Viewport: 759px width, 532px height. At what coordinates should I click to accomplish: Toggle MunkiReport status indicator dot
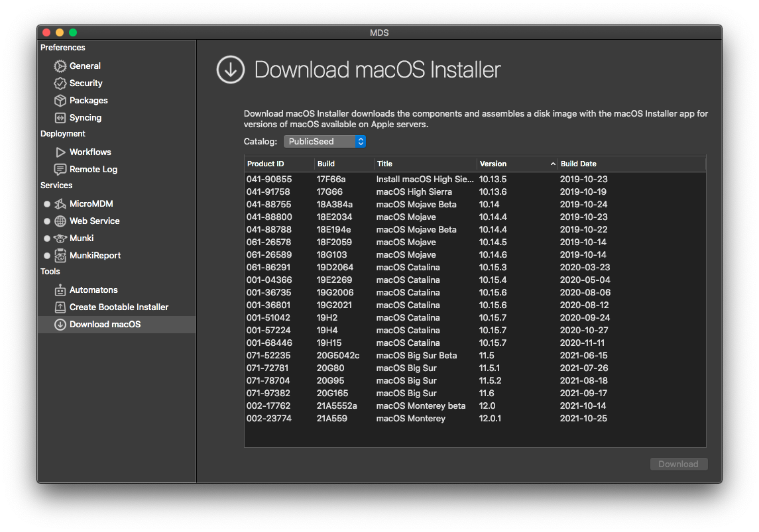(47, 256)
